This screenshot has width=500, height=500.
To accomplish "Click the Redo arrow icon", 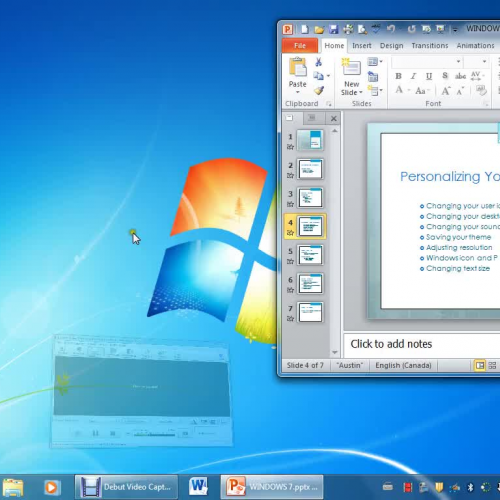I will [412, 29].
